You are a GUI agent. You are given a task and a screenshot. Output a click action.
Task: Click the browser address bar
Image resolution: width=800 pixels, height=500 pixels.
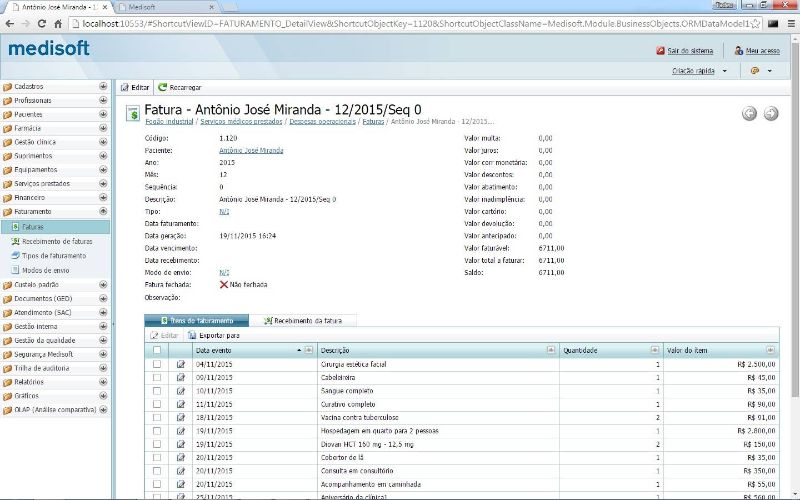(x=413, y=23)
